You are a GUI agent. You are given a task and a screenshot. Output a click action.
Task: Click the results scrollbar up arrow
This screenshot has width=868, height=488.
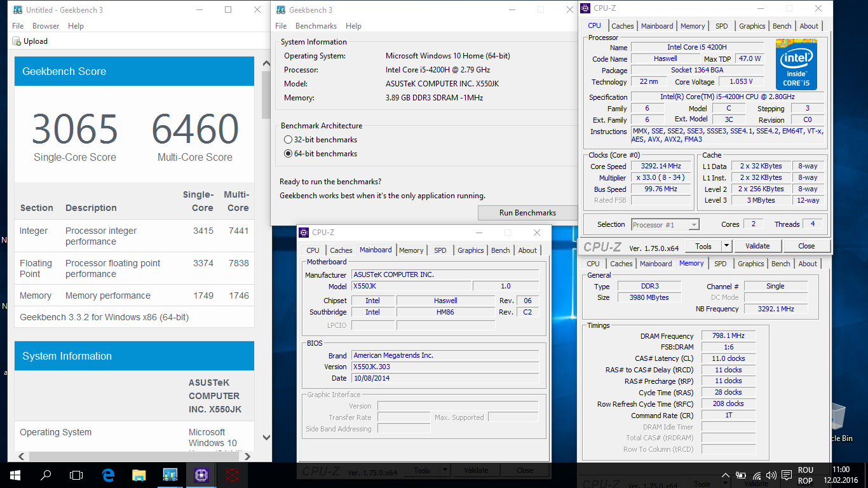(266, 64)
